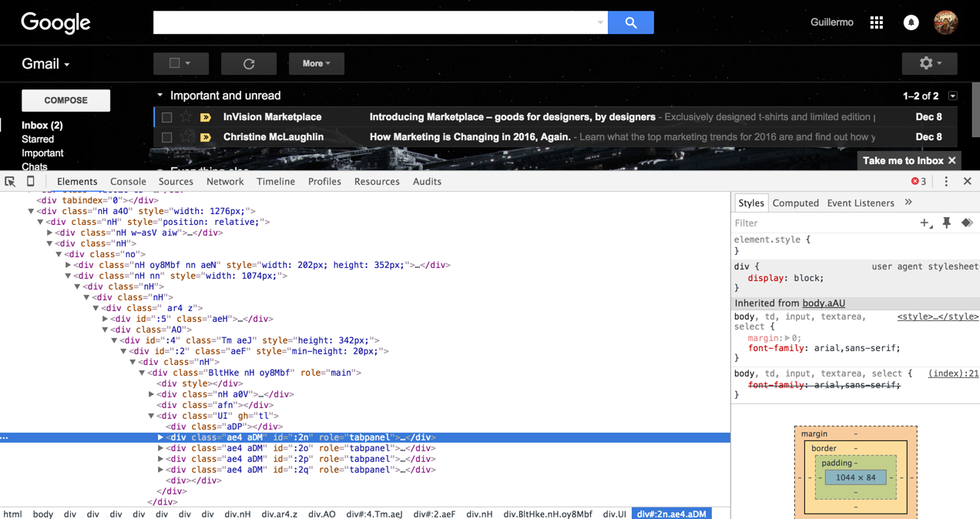Screen dimensions: 980x519
Task: Toggle importance marker on Christine McLaughlin email
Action: click(206, 137)
